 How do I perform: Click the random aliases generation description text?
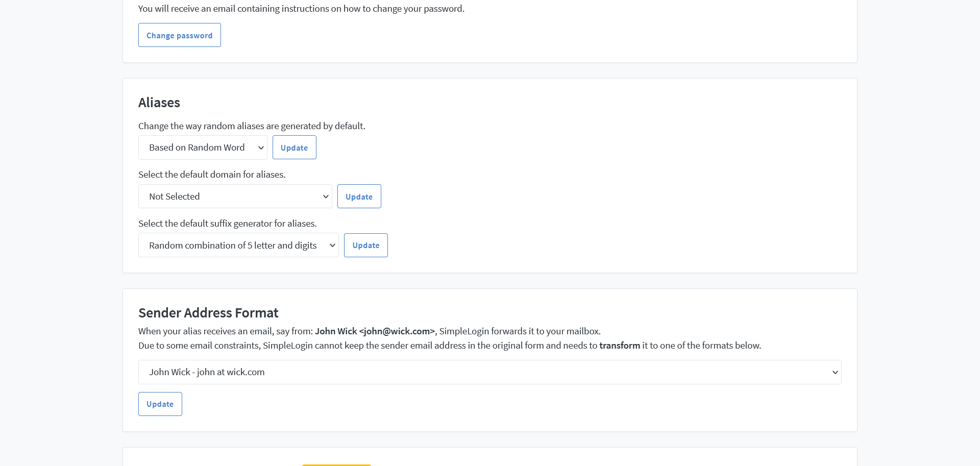coord(252,126)
